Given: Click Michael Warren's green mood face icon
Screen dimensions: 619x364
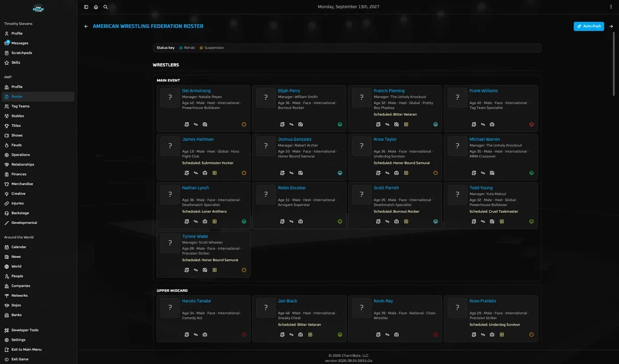Looking at the screenshot, I should click(532, 173).
